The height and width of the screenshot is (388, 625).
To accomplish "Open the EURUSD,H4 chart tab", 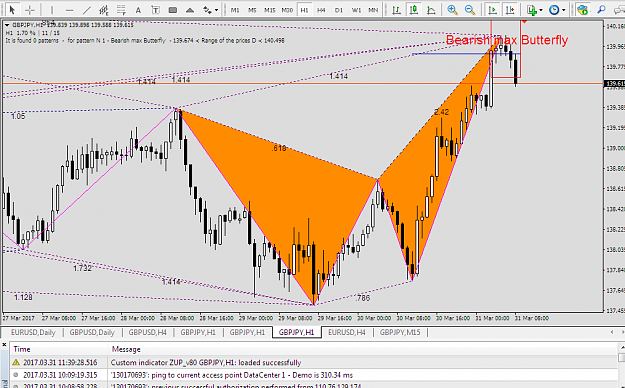I will coord(347,332).
